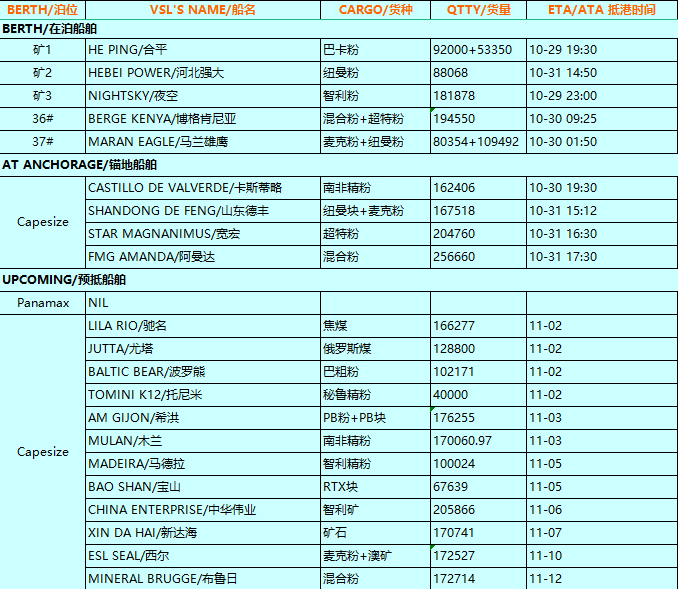678x589 pixels.
Task: Select the 矿3 berth cell
Action: tap(42, 96)
